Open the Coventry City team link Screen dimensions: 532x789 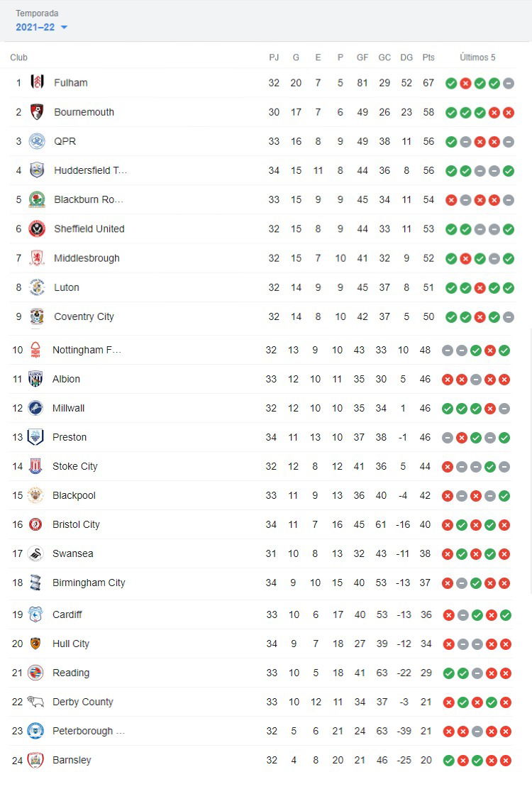click(x=84, y=316)
